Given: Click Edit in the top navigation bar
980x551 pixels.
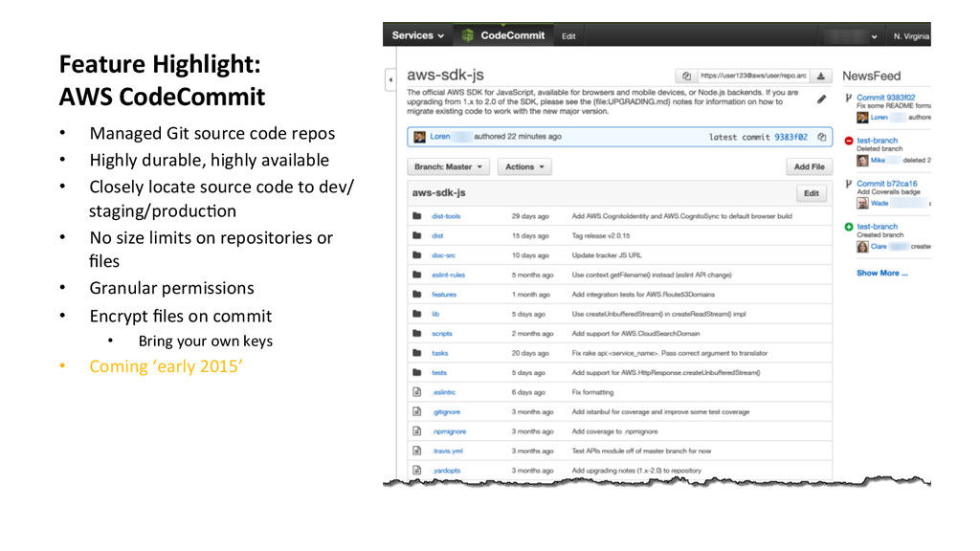Looking at the screenshot, I should [568, 36].
